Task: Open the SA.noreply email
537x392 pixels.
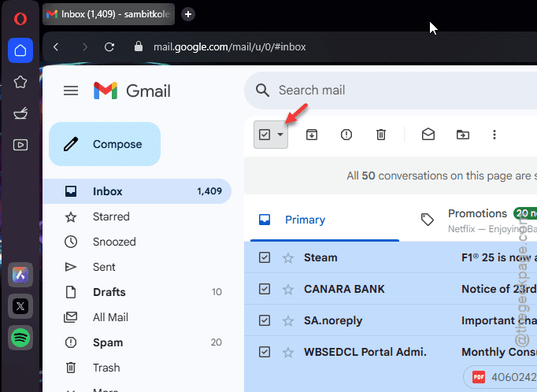Action: click(x=391, y=320)
